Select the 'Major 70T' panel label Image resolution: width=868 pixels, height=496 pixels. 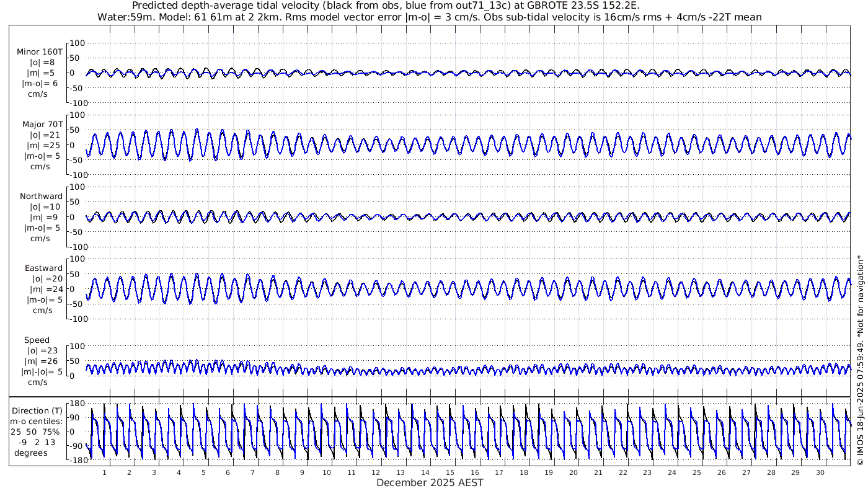pos(41,124)
